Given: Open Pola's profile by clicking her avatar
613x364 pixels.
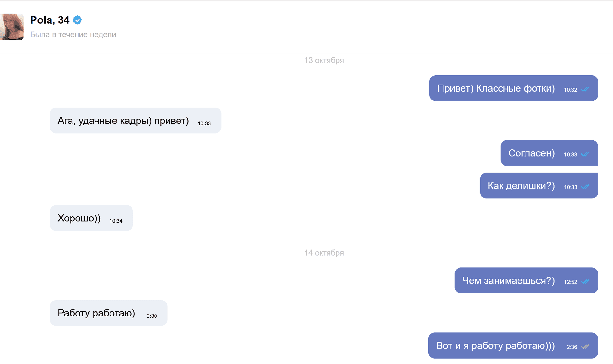Looking at the screenshot, I should click(x=12, y=27).
